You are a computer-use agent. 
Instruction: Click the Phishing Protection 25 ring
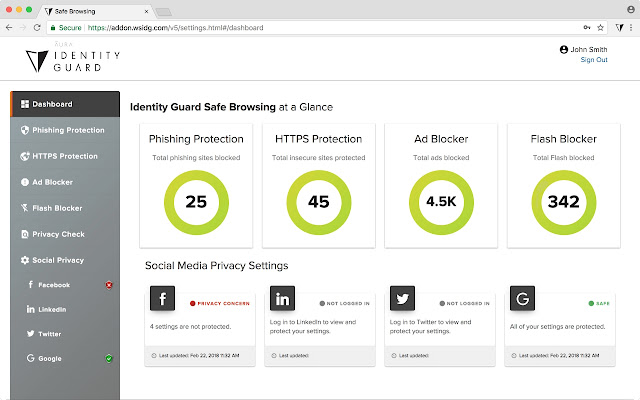coord(196,202)
